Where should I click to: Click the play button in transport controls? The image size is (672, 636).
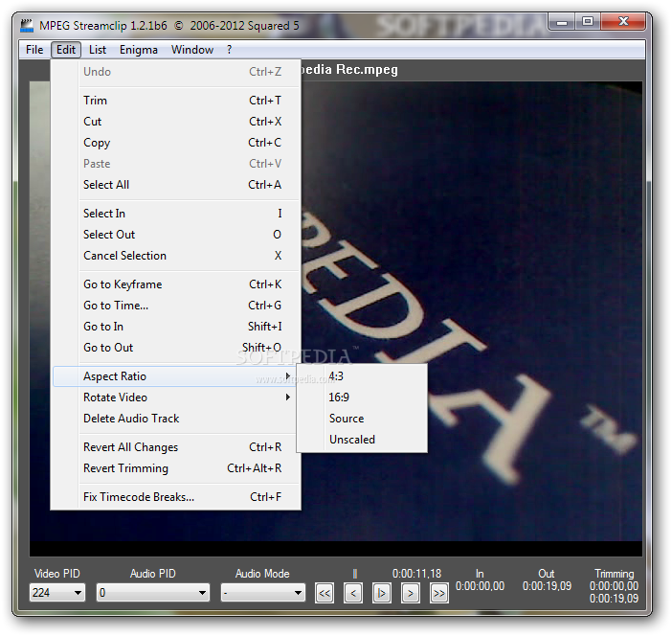pyautogui.click(x=382, y=593)
